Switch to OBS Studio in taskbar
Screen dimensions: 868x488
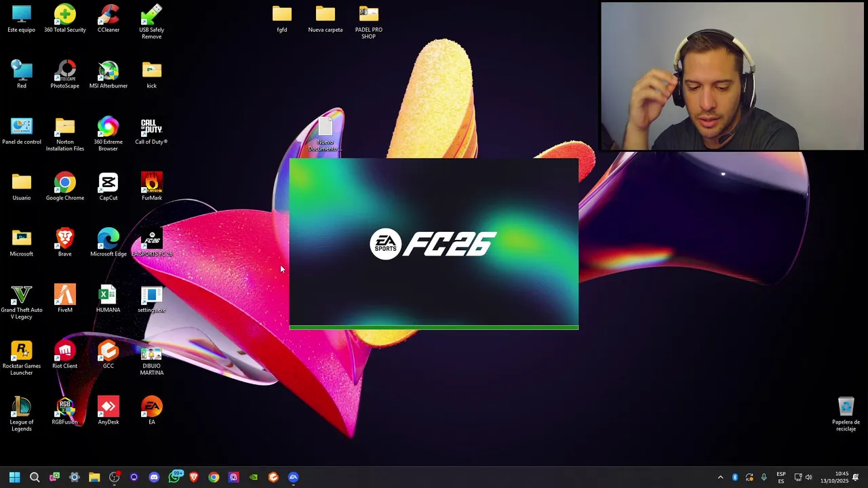coord(114,477)
